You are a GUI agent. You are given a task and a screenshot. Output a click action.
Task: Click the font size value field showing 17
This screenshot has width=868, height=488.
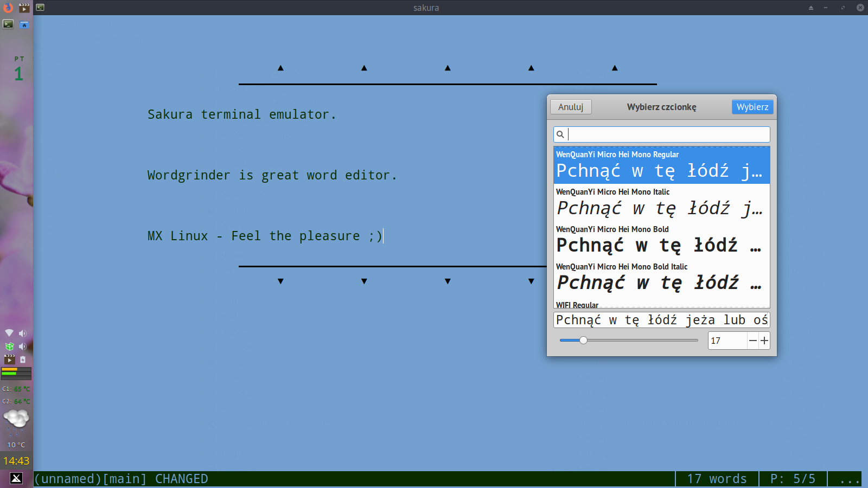point(727,341)
